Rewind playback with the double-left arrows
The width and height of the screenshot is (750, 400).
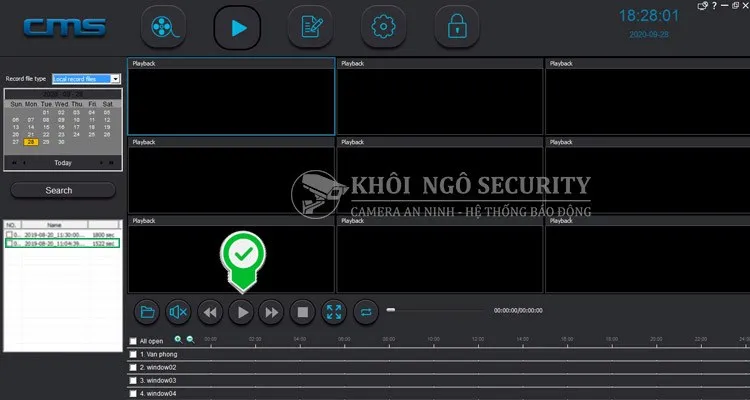click(210, 312)
